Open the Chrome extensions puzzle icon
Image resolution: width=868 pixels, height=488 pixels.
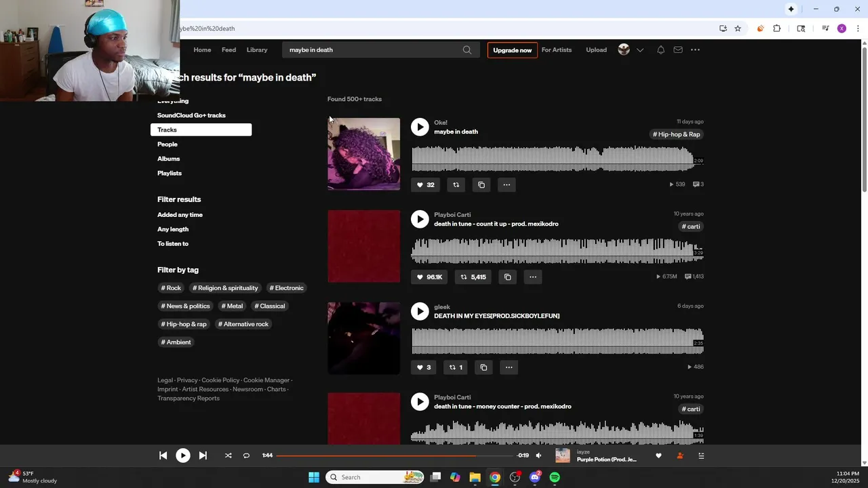[x=777, y=28]
